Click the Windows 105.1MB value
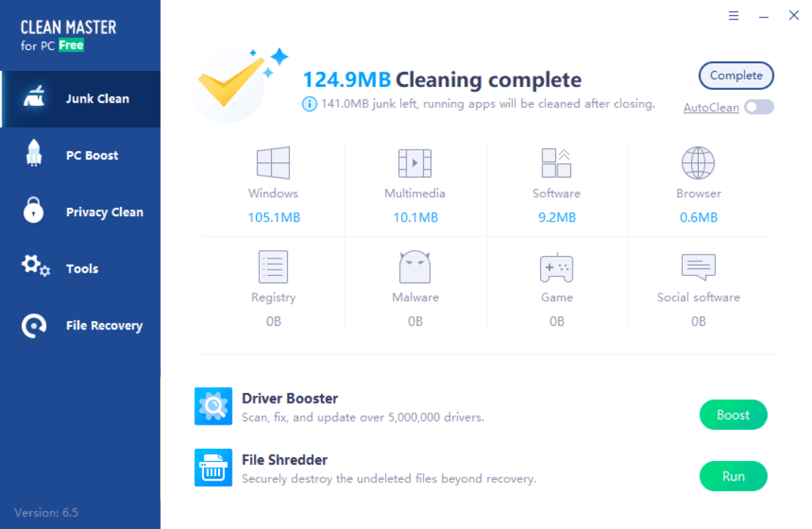 click(x=273, y=218)
